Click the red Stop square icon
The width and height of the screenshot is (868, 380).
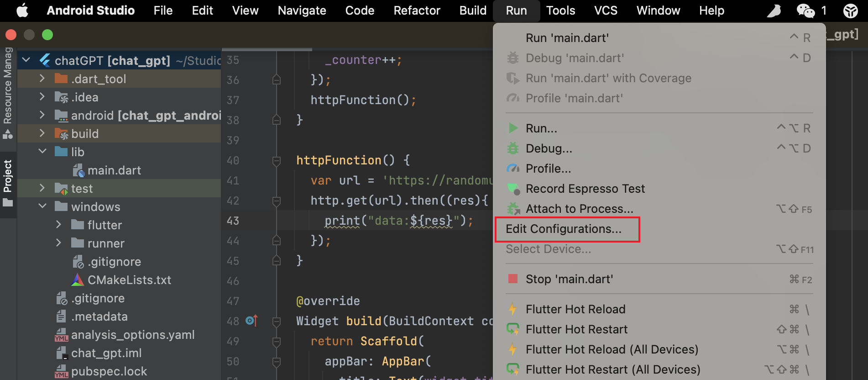(513, 279)
